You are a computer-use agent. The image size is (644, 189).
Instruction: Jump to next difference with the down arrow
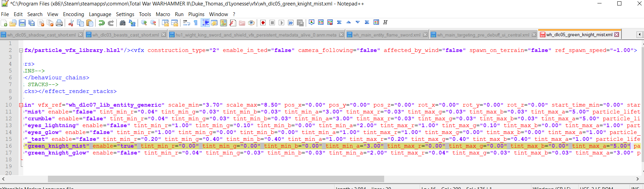(358, 22)
